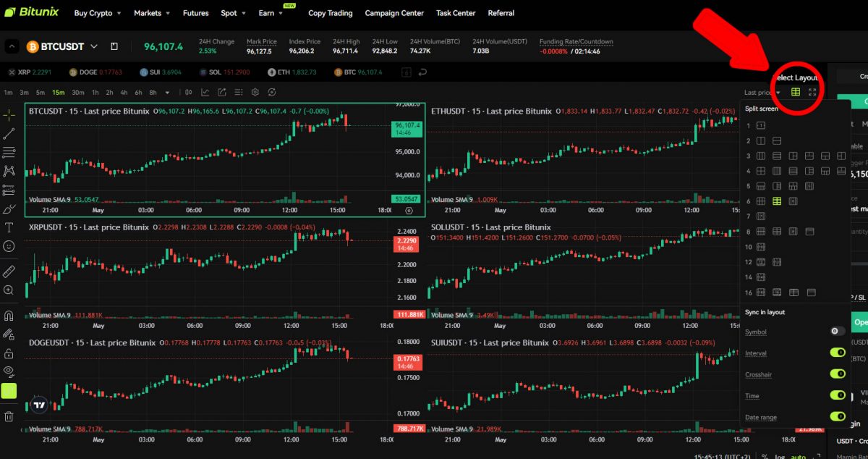The width and height of the screenshot is (868, 459).
Task: Click ETH ticker in favorites strip
Action: pyautogui.click(x=292, y=72)
